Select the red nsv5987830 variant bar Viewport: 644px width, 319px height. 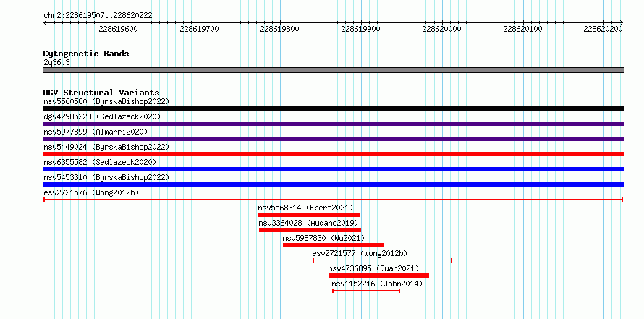334,245
